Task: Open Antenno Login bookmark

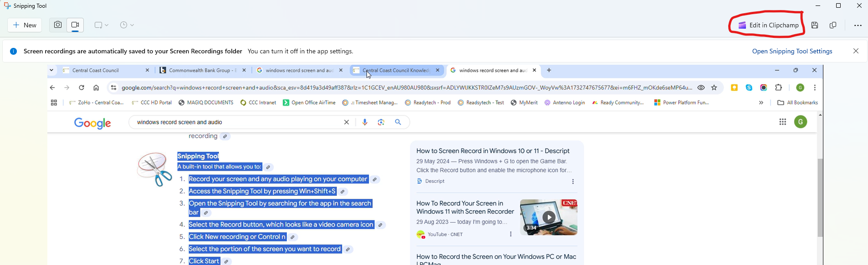Action: 565,103
